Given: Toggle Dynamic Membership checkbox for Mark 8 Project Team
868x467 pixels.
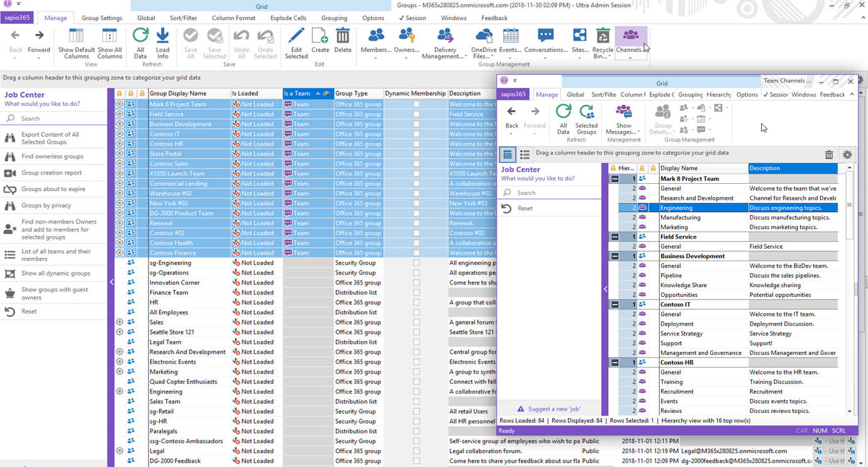Looking at the screenshot, I should coord(416,104).
